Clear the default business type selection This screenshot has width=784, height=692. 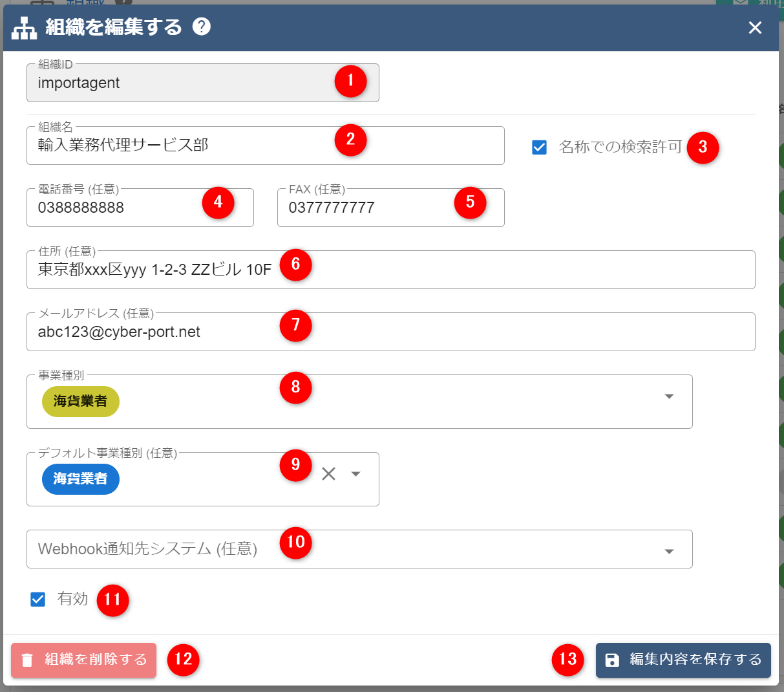point(328,474)
